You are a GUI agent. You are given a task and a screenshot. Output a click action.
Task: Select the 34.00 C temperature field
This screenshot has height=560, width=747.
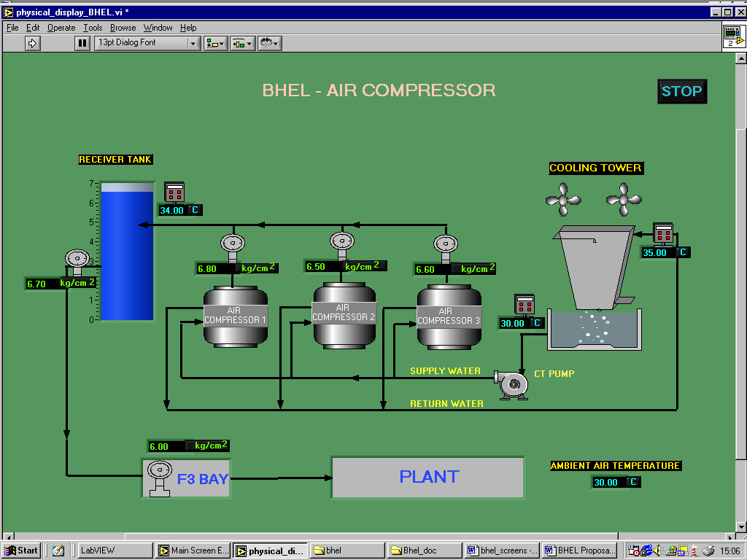coord(181,210)
